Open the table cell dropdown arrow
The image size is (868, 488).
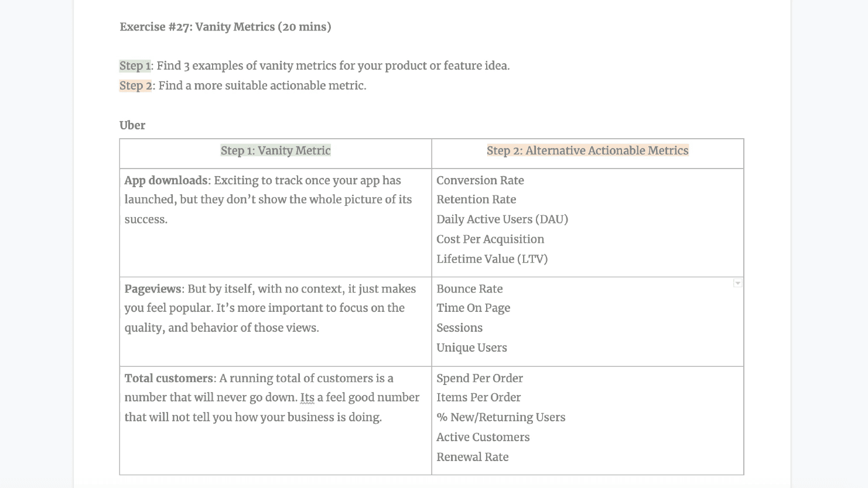click(x=737, y=283)
